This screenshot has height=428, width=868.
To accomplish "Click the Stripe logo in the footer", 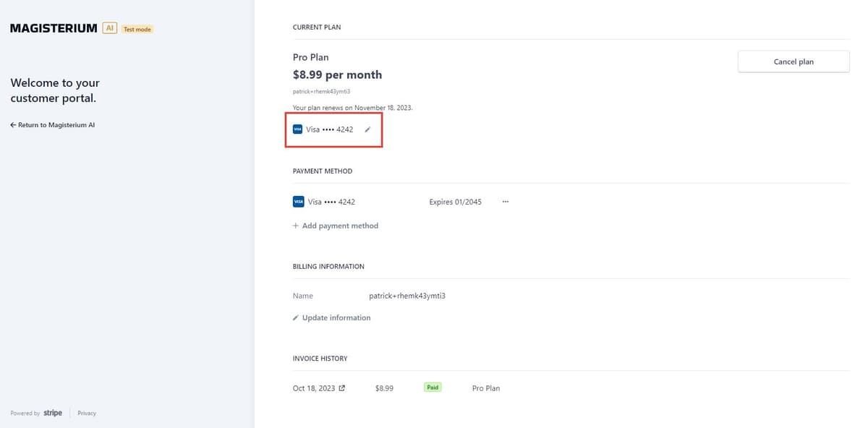I will [x=53, y=413].
